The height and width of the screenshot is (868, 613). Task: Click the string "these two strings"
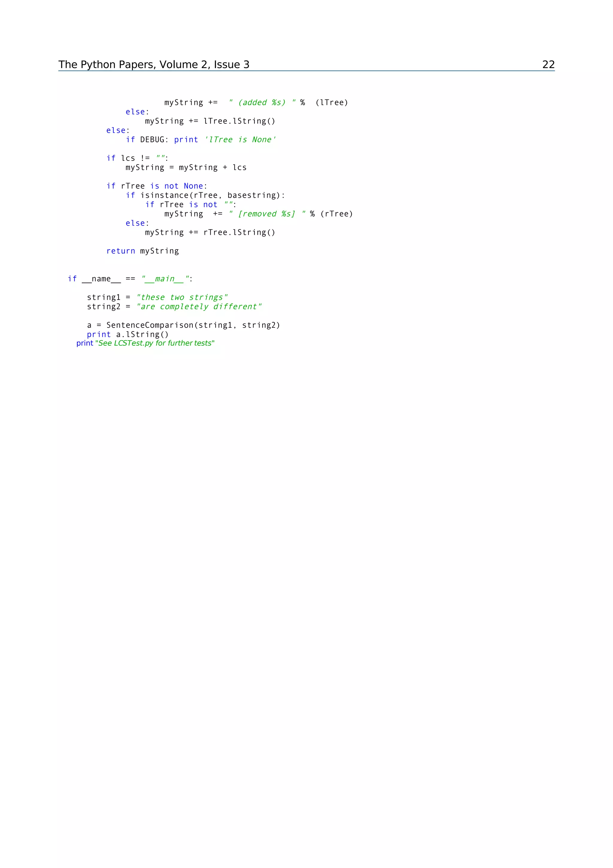click(182, 297)
